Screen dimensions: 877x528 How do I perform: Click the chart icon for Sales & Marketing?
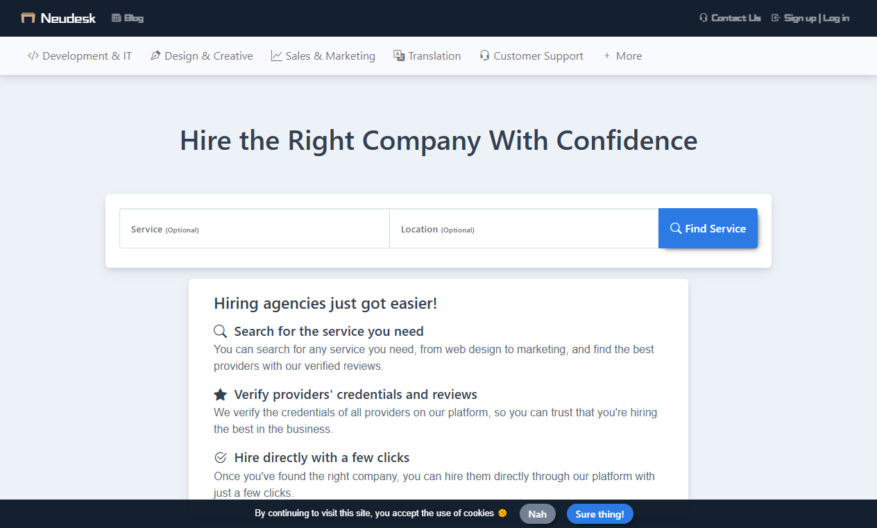point(276,56)
